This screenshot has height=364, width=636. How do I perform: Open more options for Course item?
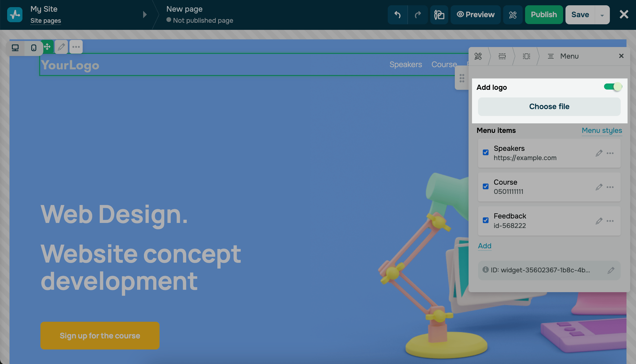point(610,187)
